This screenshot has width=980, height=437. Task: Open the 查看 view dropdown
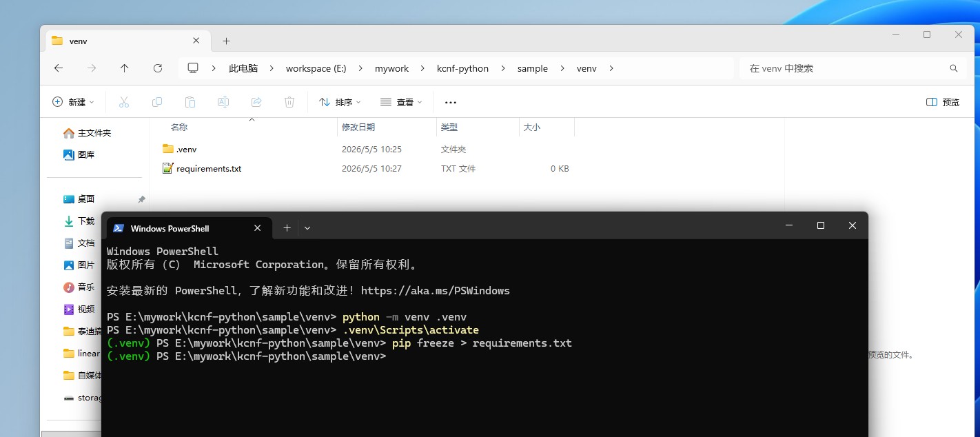[x=401, y=102]
